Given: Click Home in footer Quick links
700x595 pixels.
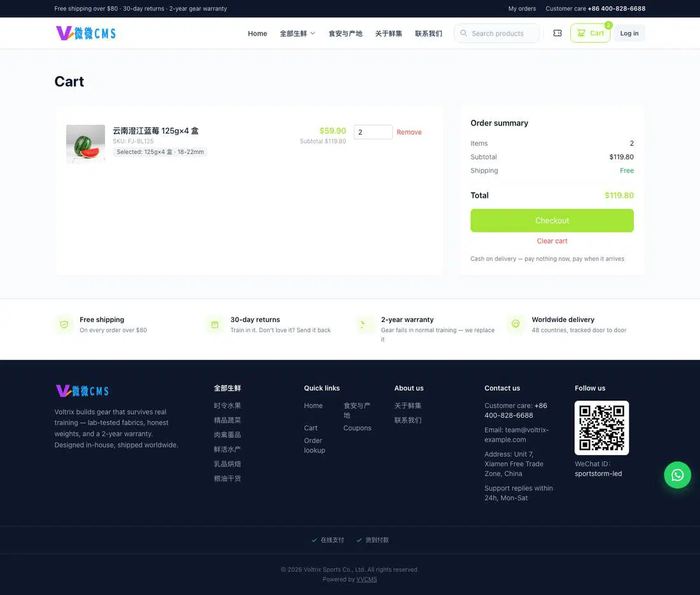Looking at the screenshot, I should (x=313, y=406).
